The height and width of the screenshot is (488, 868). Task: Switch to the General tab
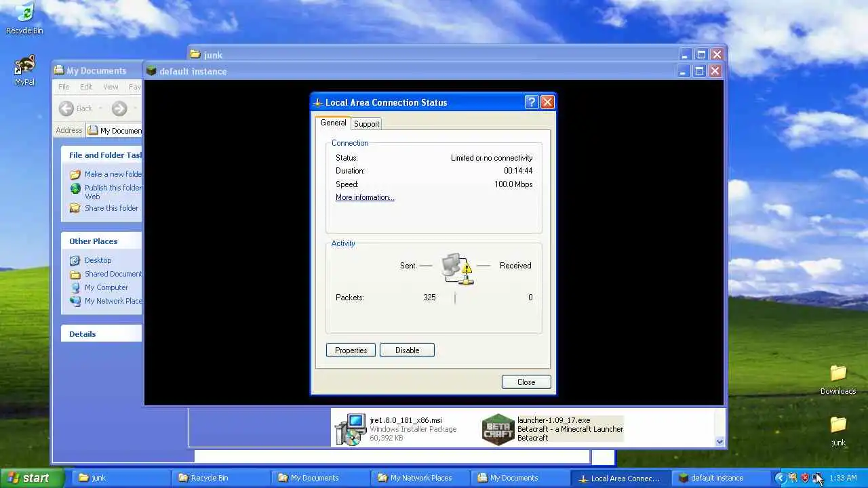pos(333,123)
